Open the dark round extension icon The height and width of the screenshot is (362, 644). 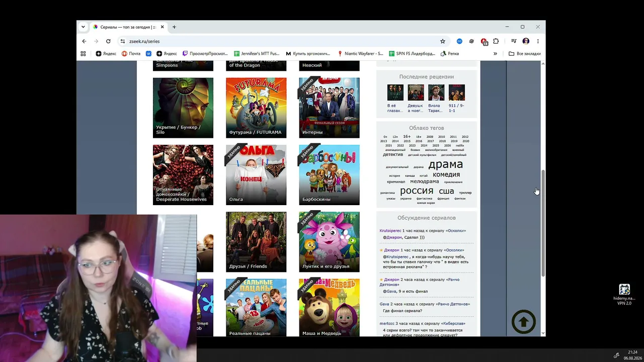tap(471, 41)
